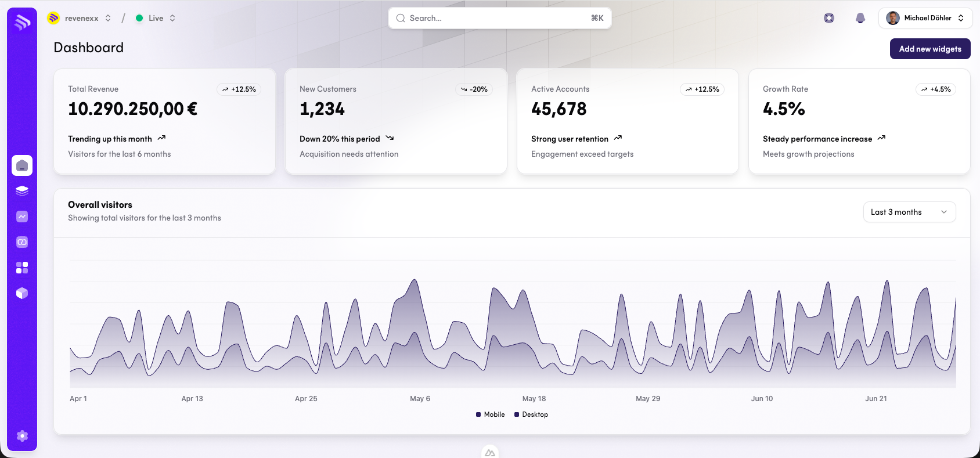Viewport: 980px width, 458px height.
Task: Focus the Search input field
Action: 499,18
